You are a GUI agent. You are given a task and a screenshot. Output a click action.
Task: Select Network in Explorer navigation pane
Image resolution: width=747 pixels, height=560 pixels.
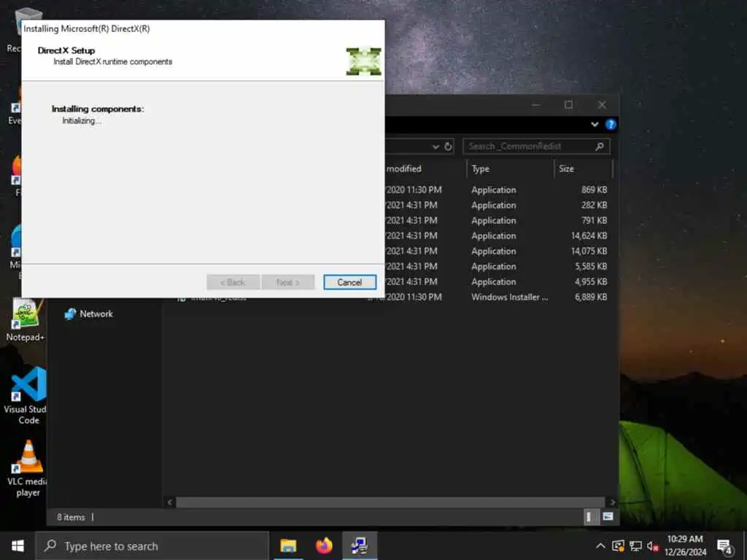(x=89, y=314)
